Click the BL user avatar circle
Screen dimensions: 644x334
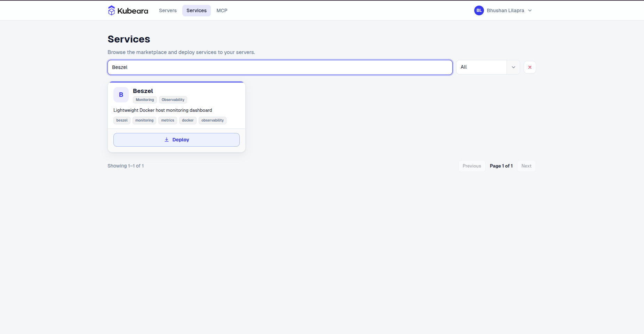coord(479,10)
